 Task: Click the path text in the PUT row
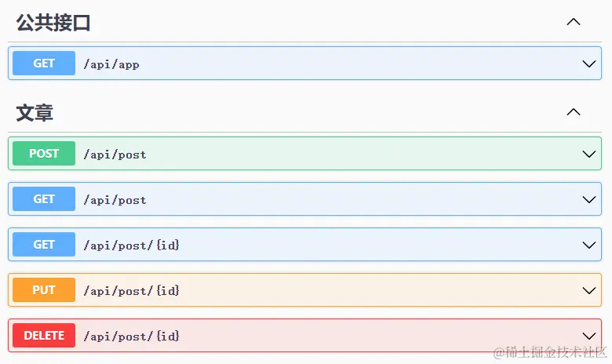click(x=132, y=291)
